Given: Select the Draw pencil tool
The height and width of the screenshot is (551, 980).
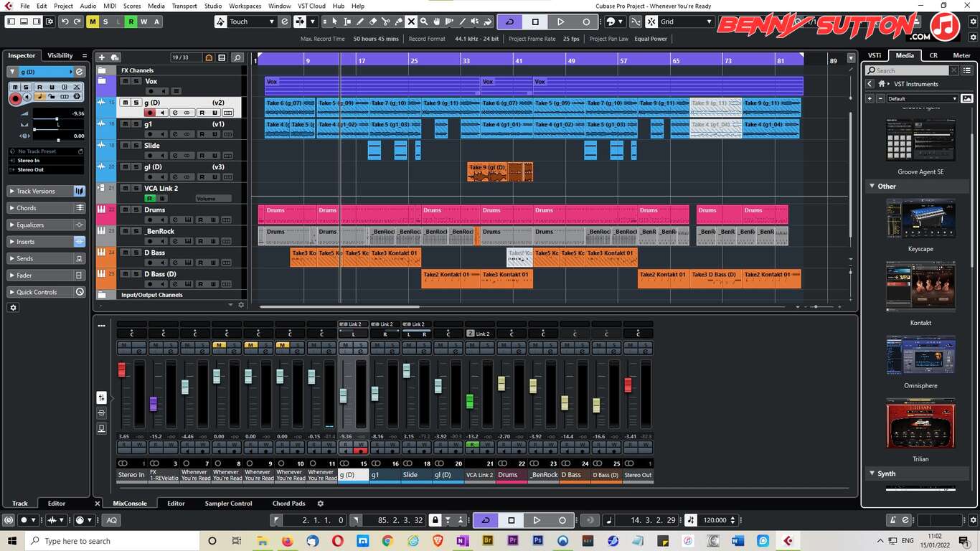Looking at the screenshot, I should tap(360, 22).
